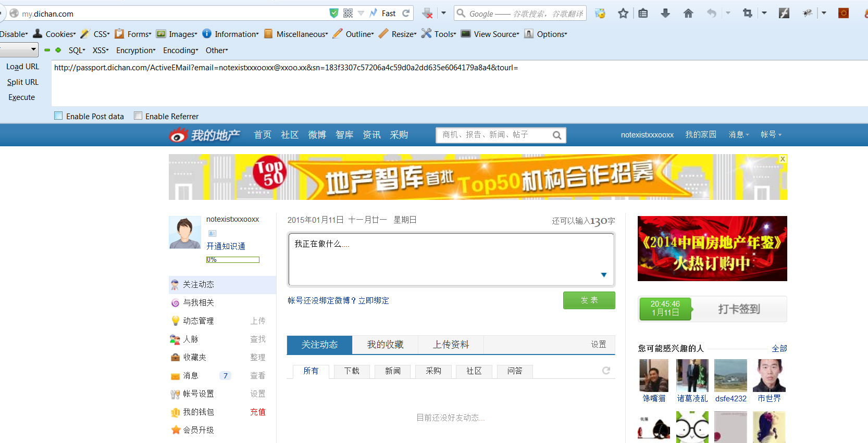Click the Google search magnifier icon

[x=461, y=13]
